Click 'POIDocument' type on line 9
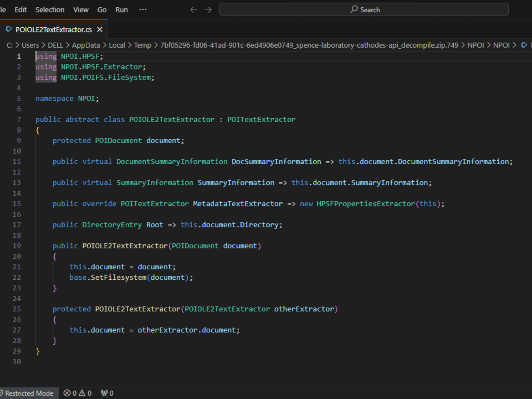Screen dimensions: 532x399 (x=118, y=140)
